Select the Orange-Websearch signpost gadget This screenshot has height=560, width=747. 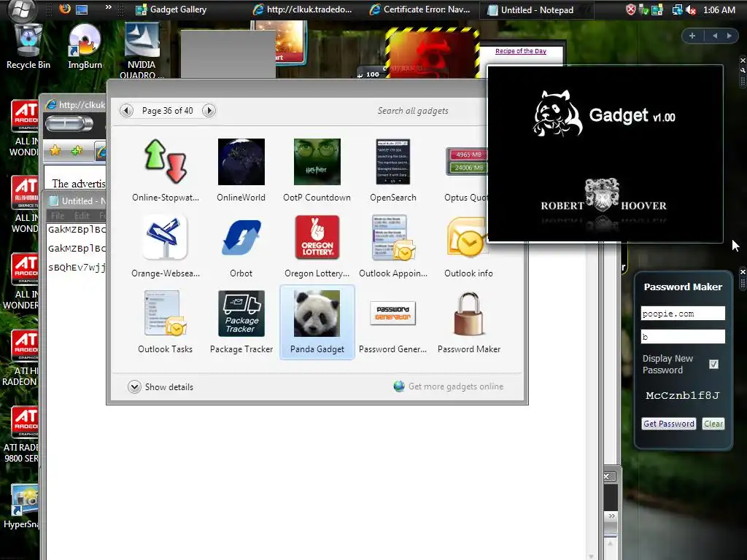(x=166, y=237)
